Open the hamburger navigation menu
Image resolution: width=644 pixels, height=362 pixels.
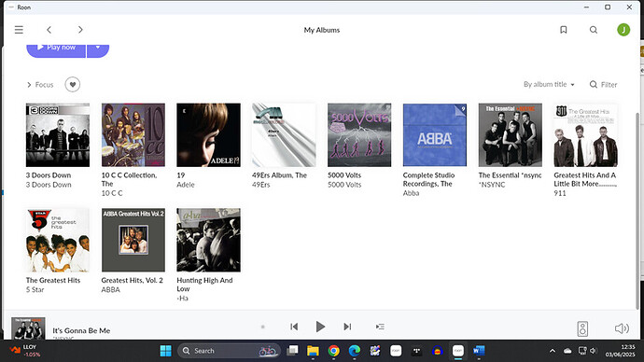tap(19, 30)
